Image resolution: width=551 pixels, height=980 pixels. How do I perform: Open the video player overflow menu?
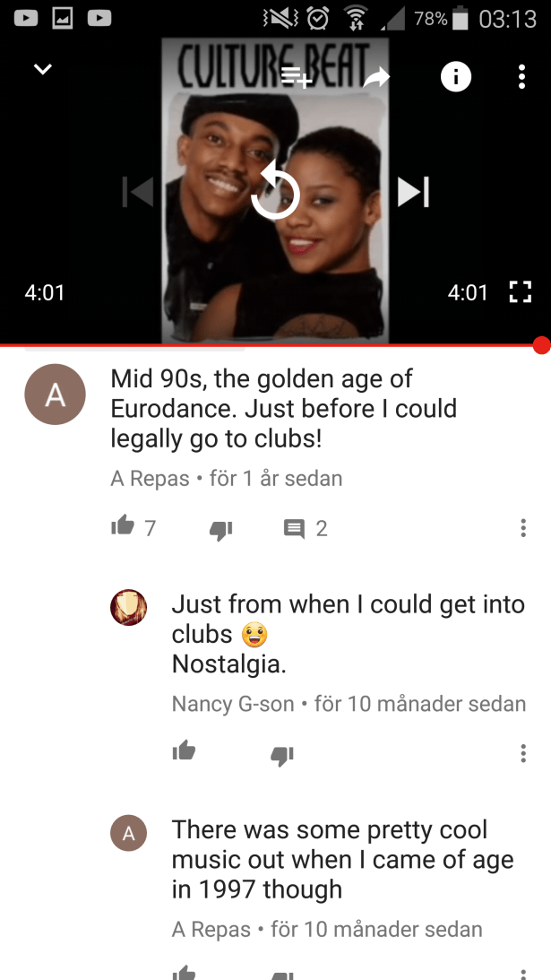(x=522, y=77)
